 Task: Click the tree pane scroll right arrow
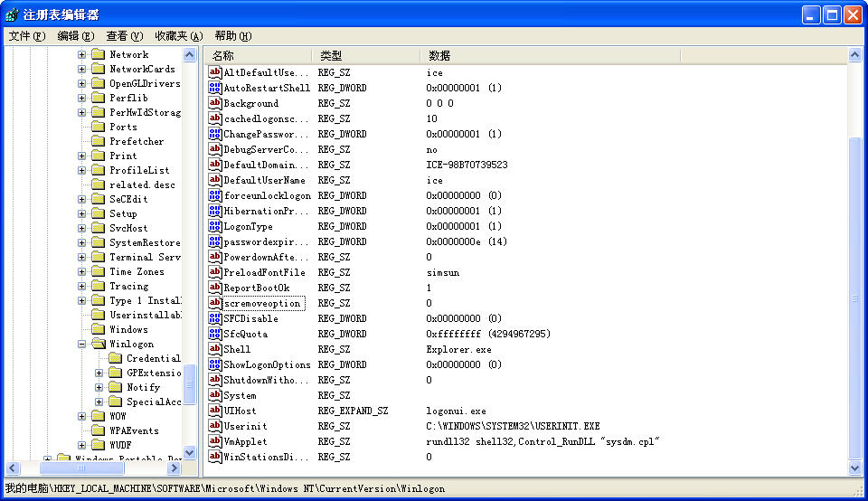(x=174, y=468)
